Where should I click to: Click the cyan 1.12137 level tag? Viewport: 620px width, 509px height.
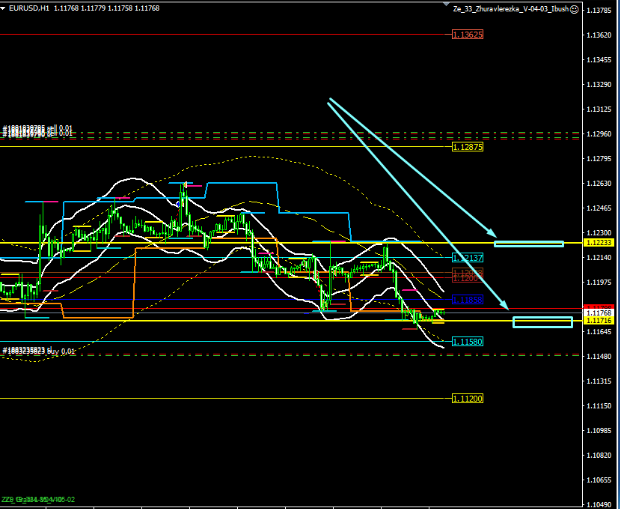[467, 258]
